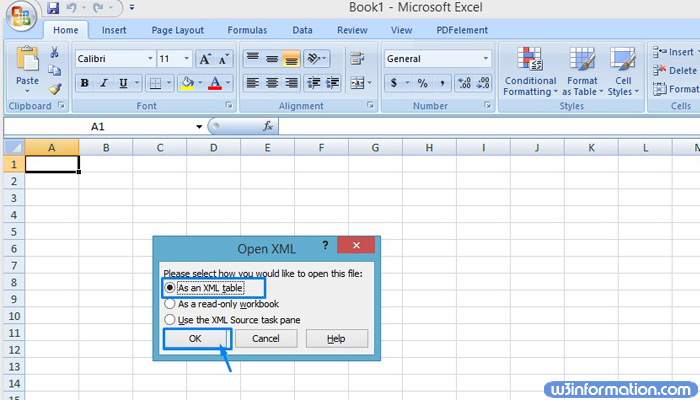Open text Orientation options
The height and width of the screenshot is (400, 700).
point(317,59)
